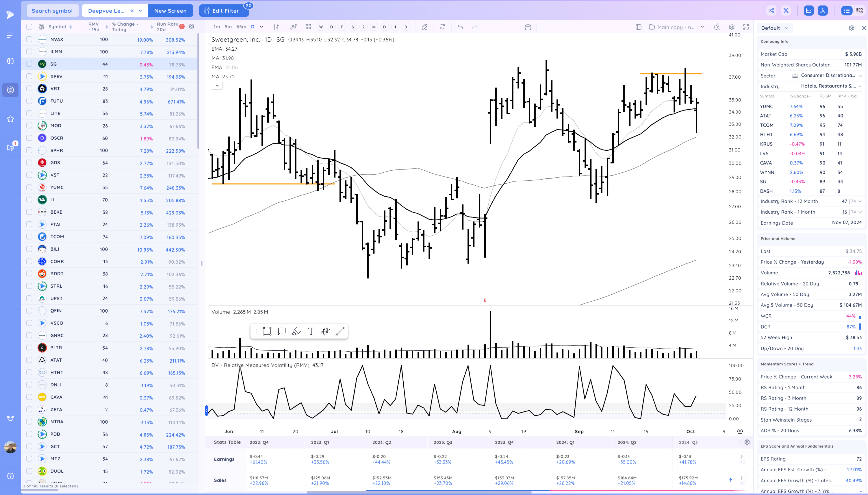Click the trend line drawing tool

340,331
